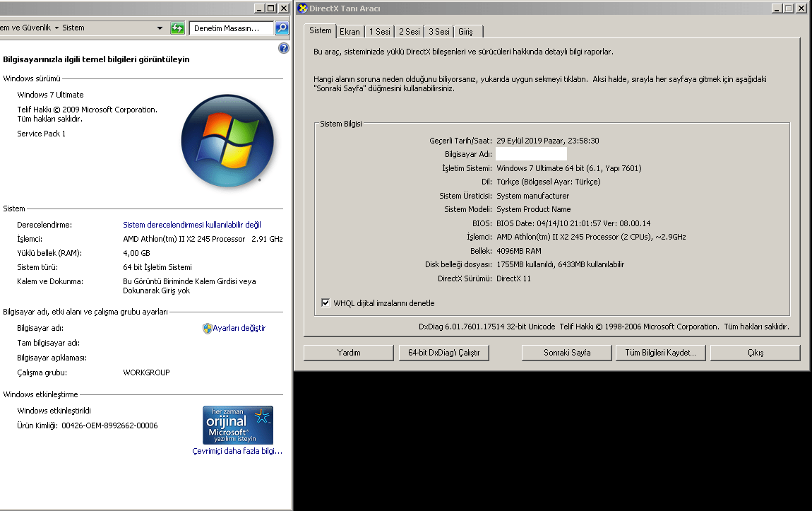Click the Denetim Masasın search field
Viewport: 812px width, 511px height.
[232, 28]
